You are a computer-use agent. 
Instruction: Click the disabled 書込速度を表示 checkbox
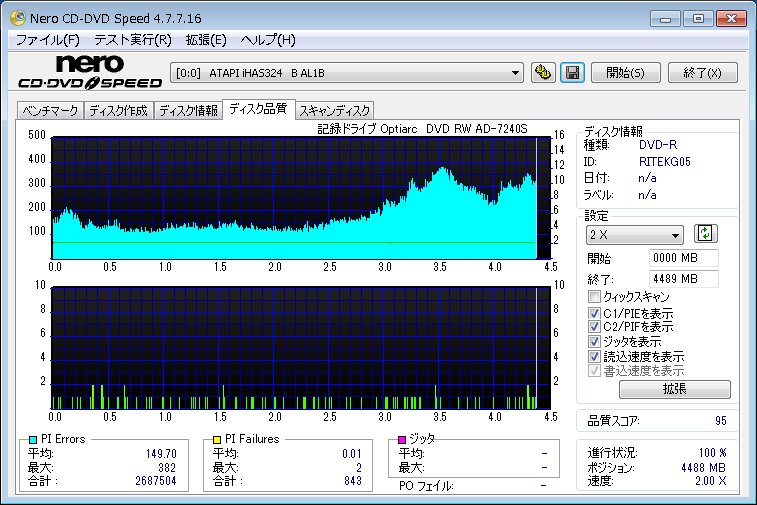(x=594, y=370)
